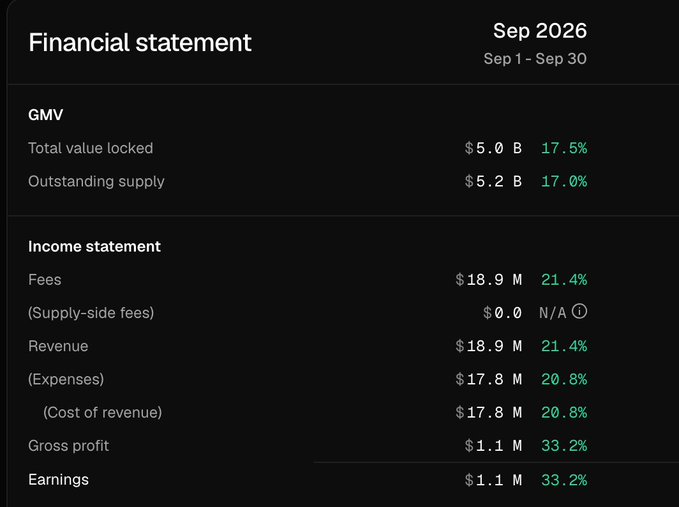
Task: Click the Financial statement heading
Action: (x=140, y=42)
